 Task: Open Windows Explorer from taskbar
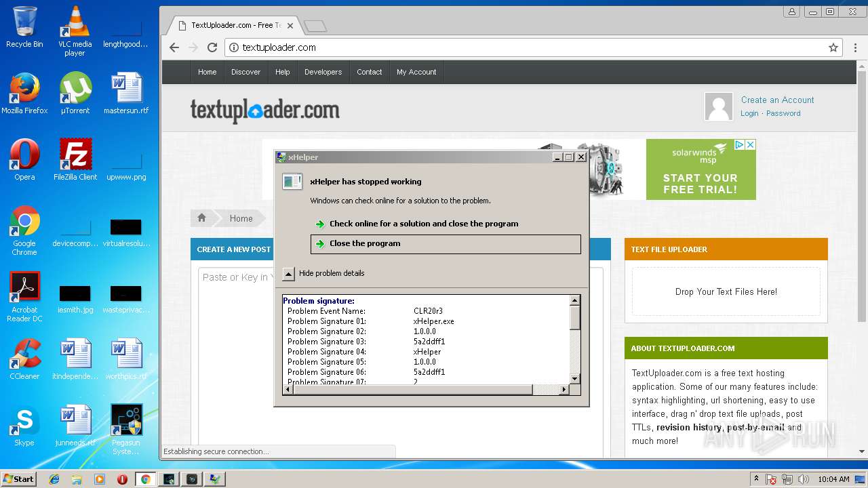[77, 479]
